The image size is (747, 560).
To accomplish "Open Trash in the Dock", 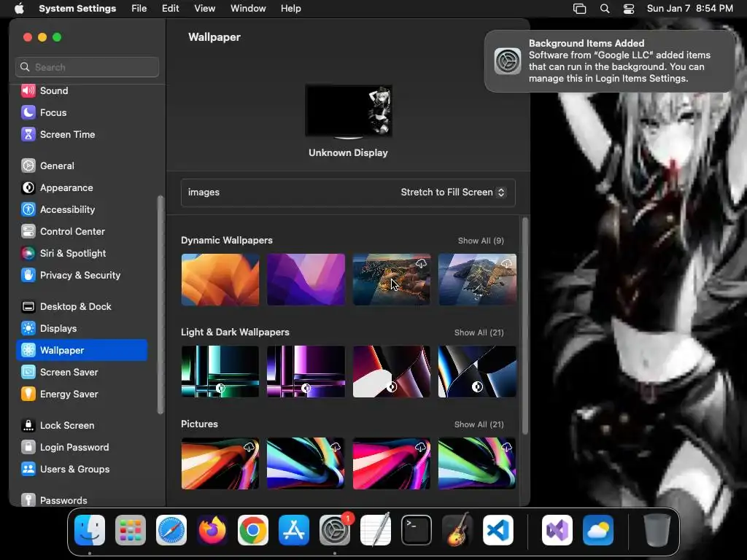I will click(657, 530).
